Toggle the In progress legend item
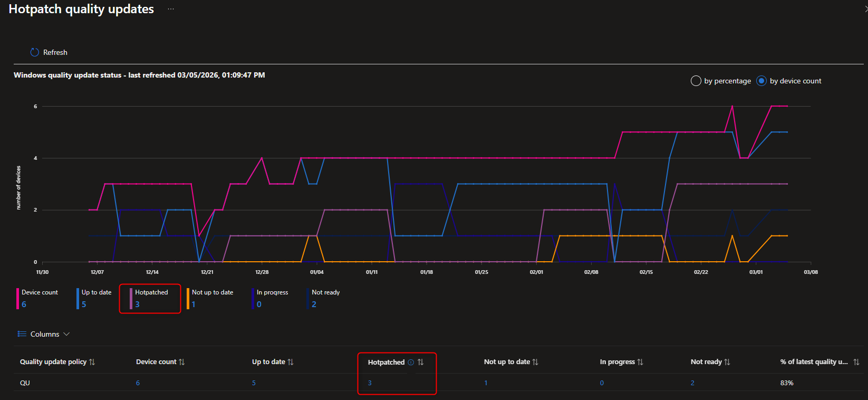 click(270, 298)
